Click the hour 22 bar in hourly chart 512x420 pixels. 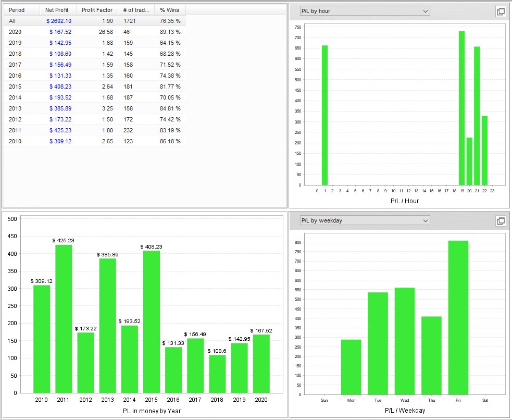tap(484, 151)
